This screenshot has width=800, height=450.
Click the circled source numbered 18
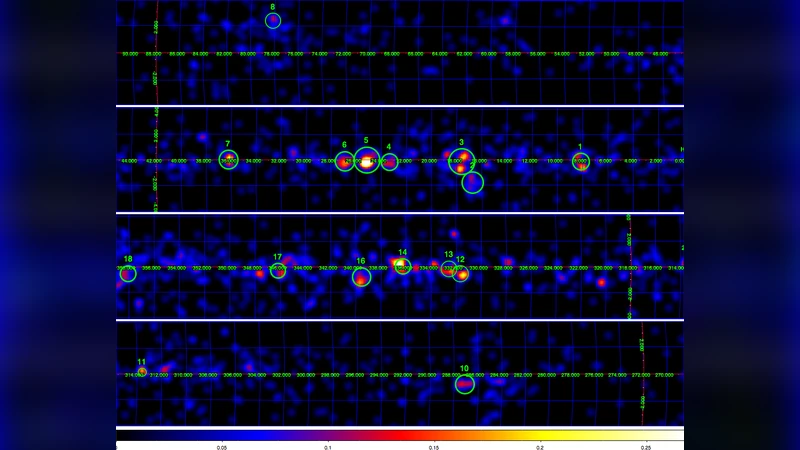pyautogui.click(x=128, y=274)
